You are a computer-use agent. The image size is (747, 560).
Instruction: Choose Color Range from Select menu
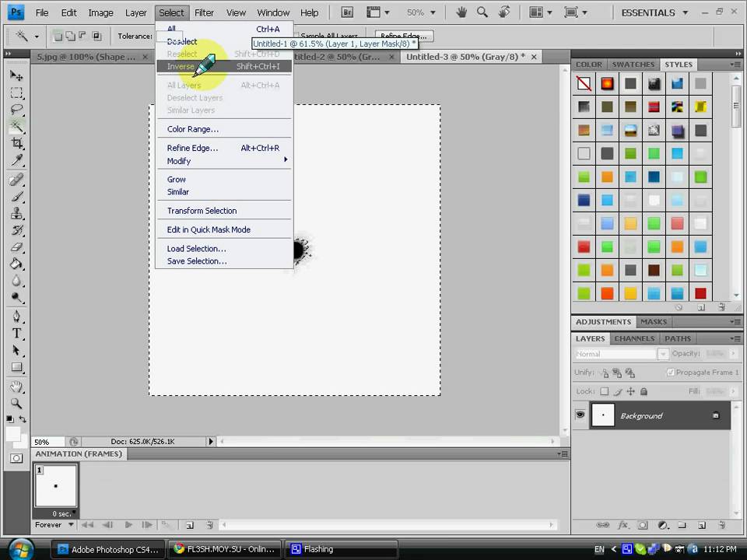[224, 129]
